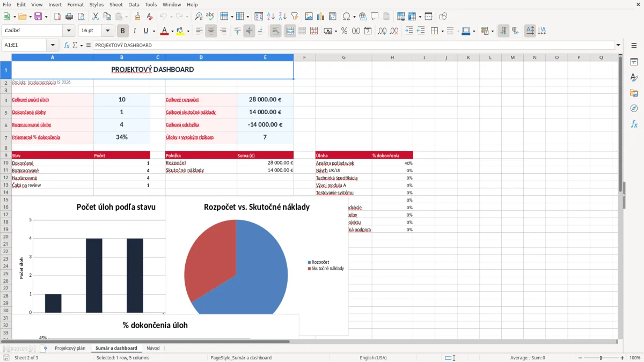Click the AutoFilter funnel icon

click(295, 17)
